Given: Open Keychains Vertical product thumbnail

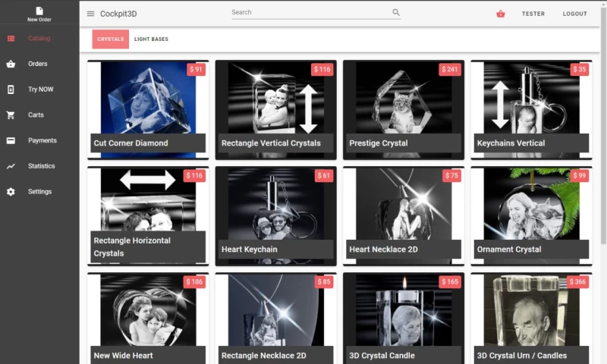Looking at the screenshot, I should (x=531, y=109).
